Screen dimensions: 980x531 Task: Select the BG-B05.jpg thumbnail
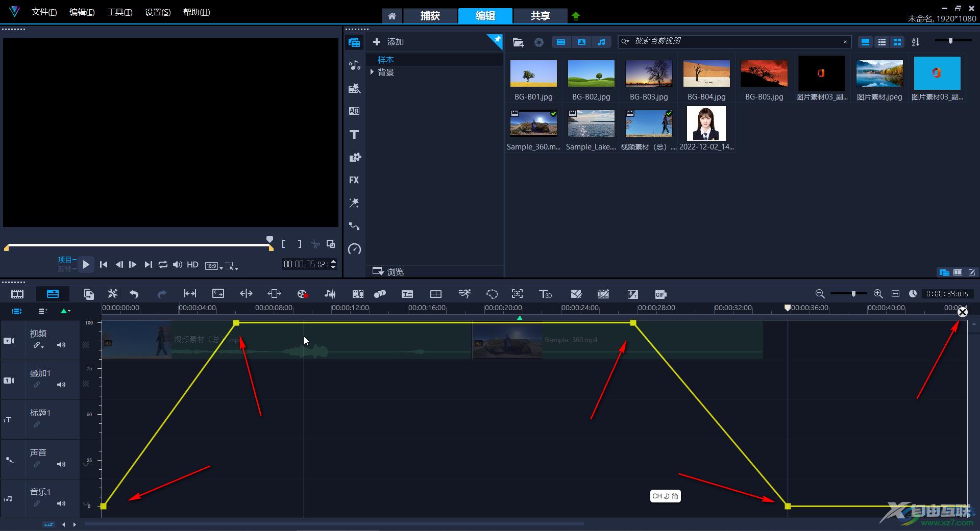(x=764, y=73)
